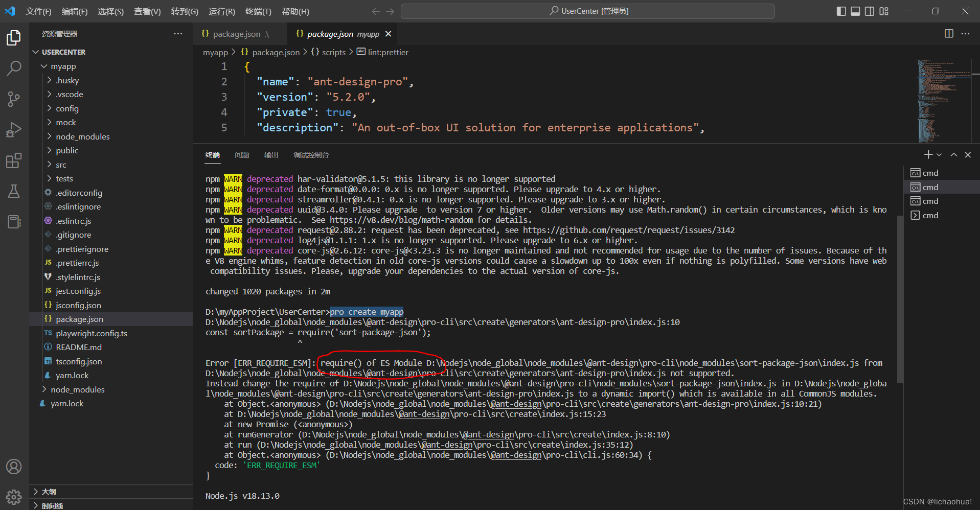Expand the 大纲 outline section
Image resolution: width=980 pixels, height=510 pixels.
coord(111,492)
